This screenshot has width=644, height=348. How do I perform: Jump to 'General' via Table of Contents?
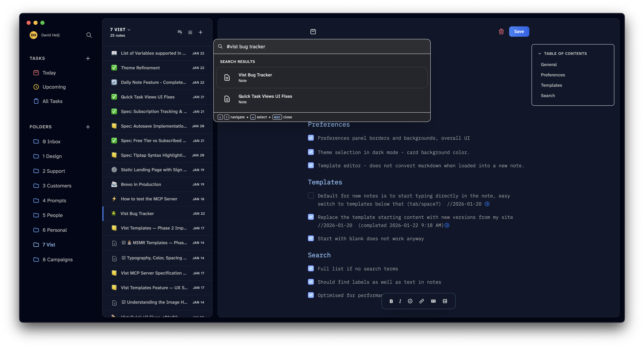coord(549,64)
